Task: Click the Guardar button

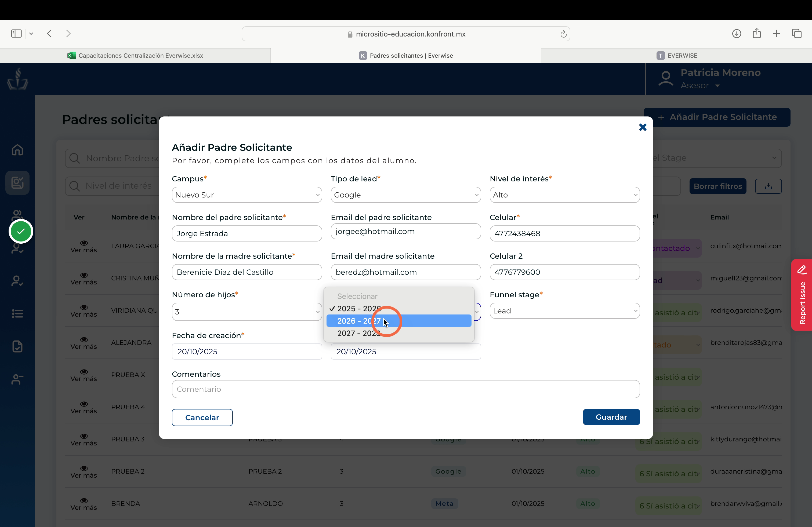Action: [x=611, y=417]
